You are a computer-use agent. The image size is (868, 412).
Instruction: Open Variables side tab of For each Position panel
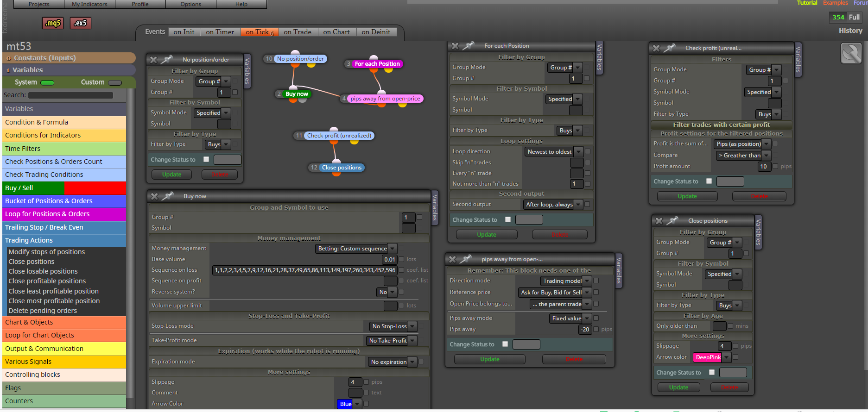[x=599, y=57]
